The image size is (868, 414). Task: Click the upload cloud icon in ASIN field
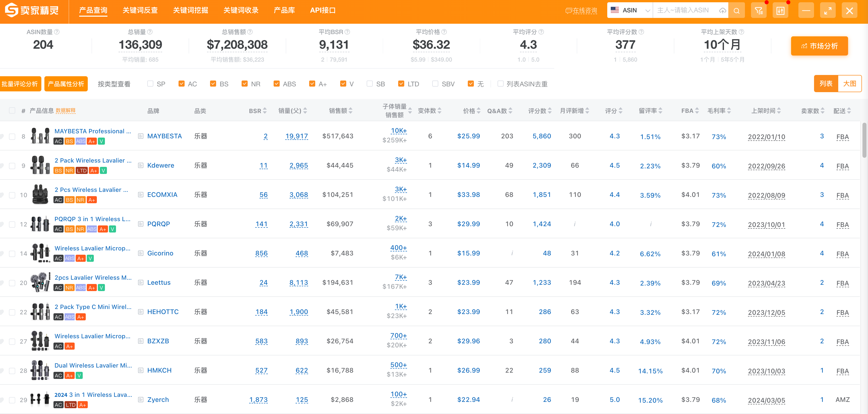click(x=722, y=10)
